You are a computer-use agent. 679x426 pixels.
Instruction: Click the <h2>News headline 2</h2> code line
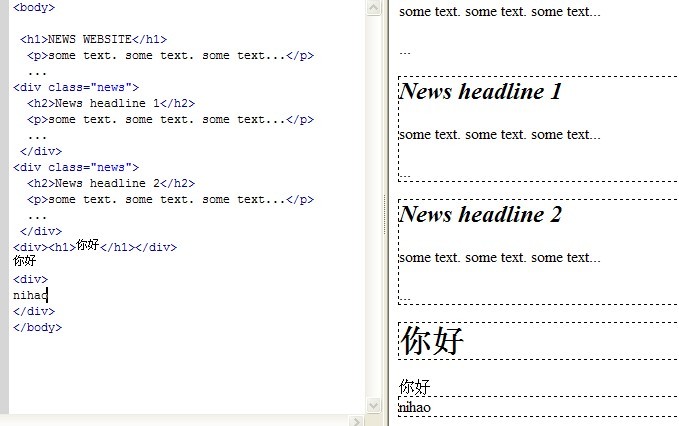(x=111, y=184)
